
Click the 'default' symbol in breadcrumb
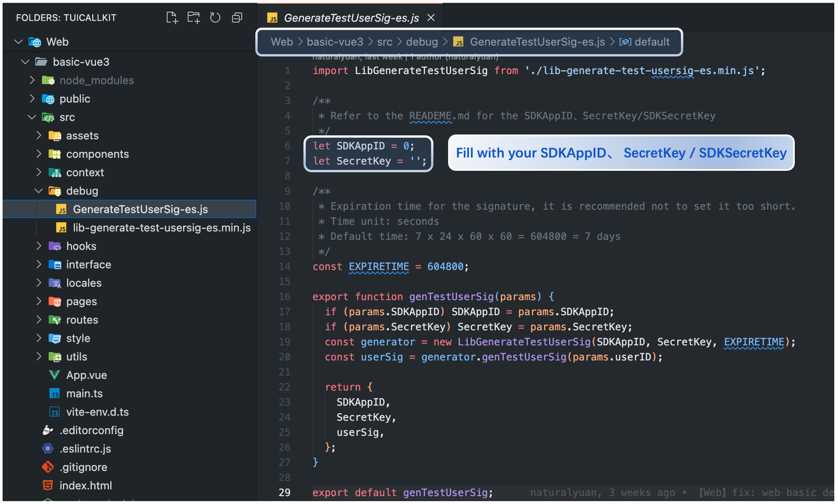[652, 42]
